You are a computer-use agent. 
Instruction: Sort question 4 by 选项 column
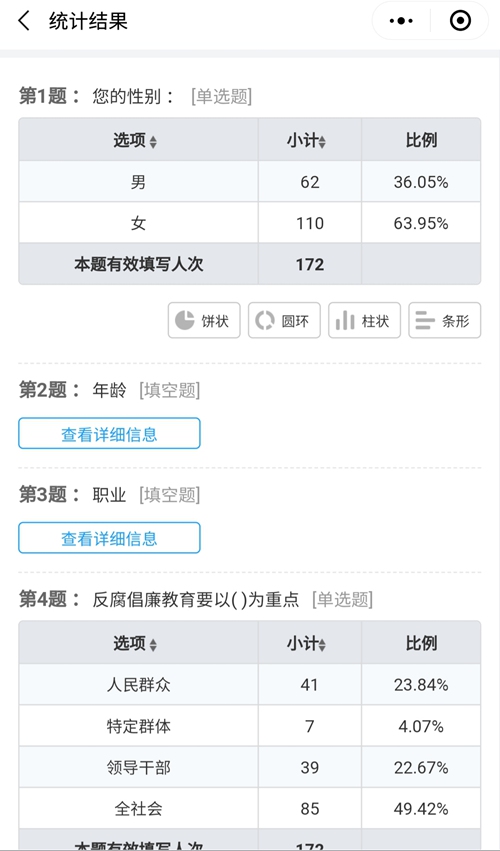tap(135, 644)
